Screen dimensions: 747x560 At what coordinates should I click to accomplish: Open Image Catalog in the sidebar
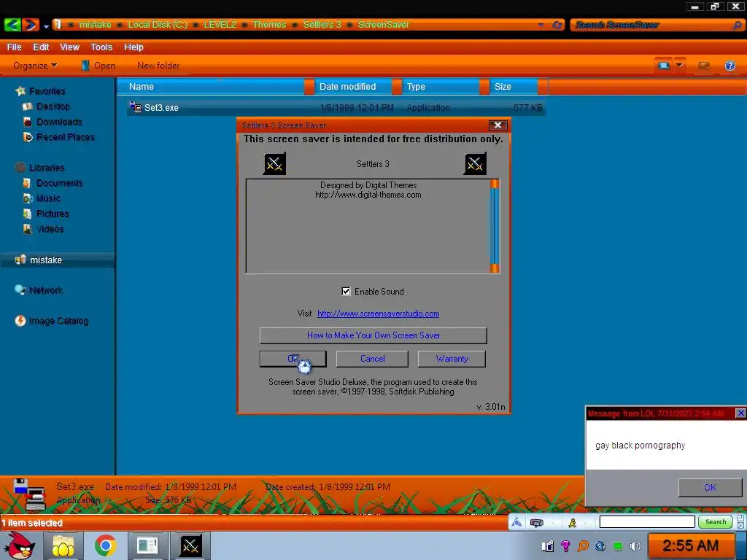coord(58,321)
